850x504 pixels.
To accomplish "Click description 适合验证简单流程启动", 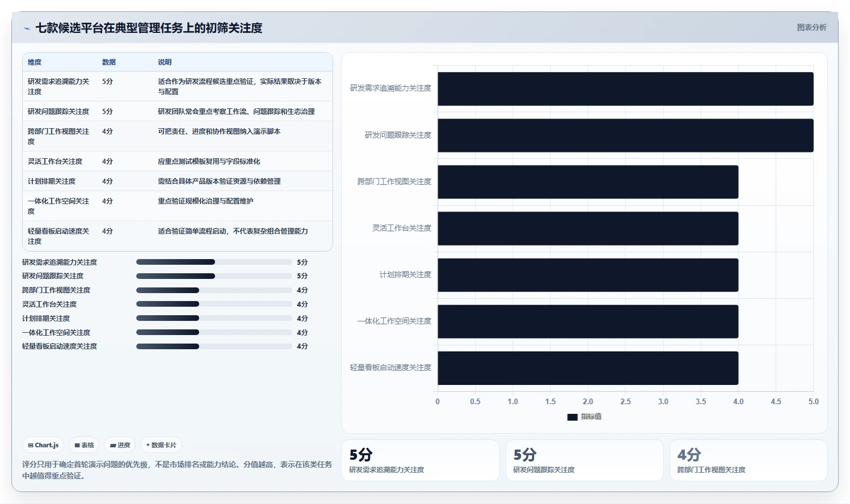I will pos(233,231).
